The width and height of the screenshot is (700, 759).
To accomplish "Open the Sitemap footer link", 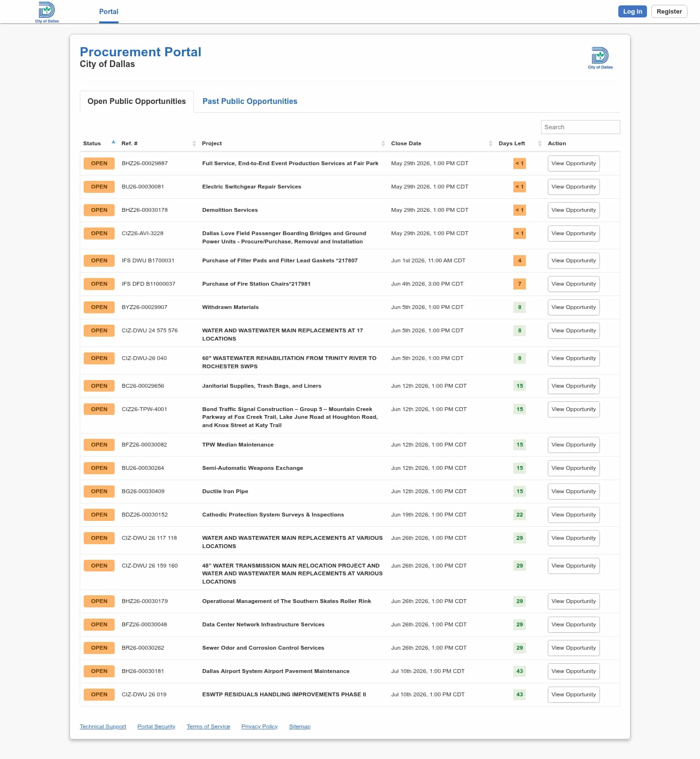I will (299, 726).
